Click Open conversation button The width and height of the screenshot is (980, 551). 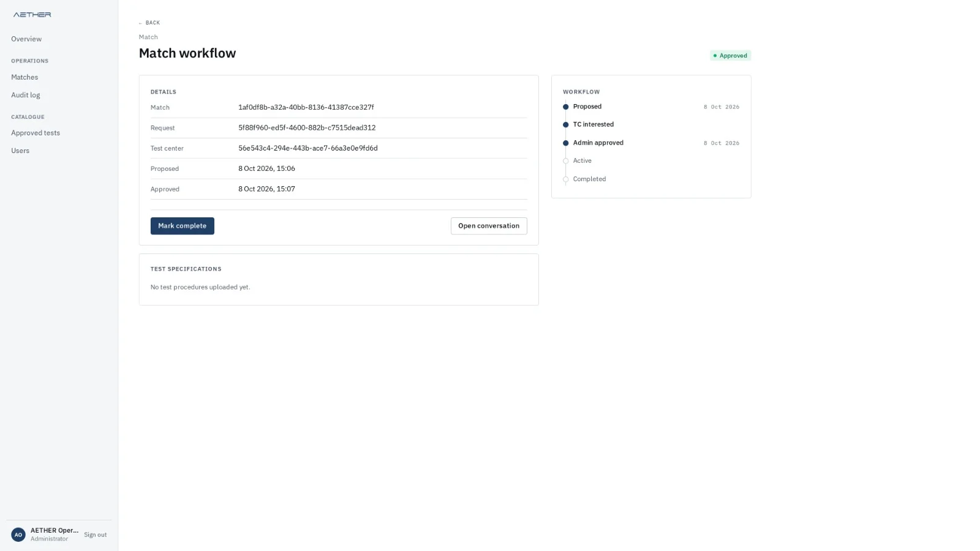click(489, 226)
